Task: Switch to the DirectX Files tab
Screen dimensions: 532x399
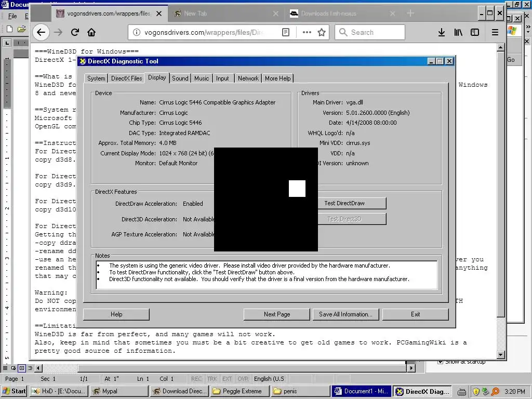Action: 127,78
